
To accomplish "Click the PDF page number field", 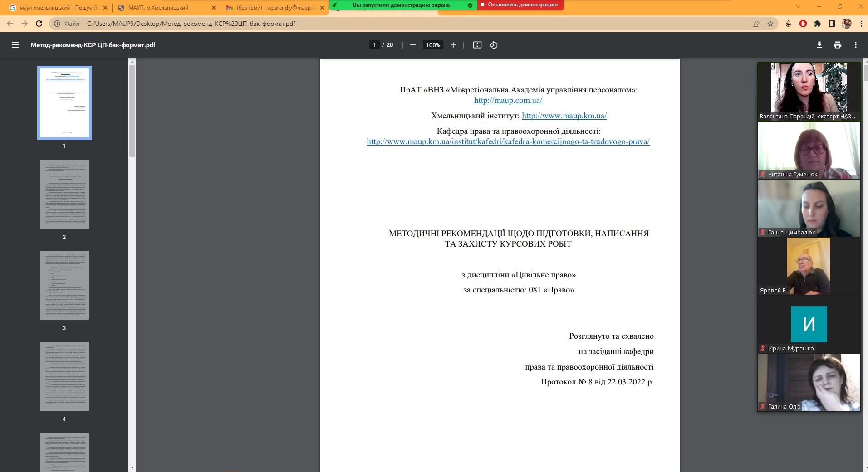I will point(374,45).
